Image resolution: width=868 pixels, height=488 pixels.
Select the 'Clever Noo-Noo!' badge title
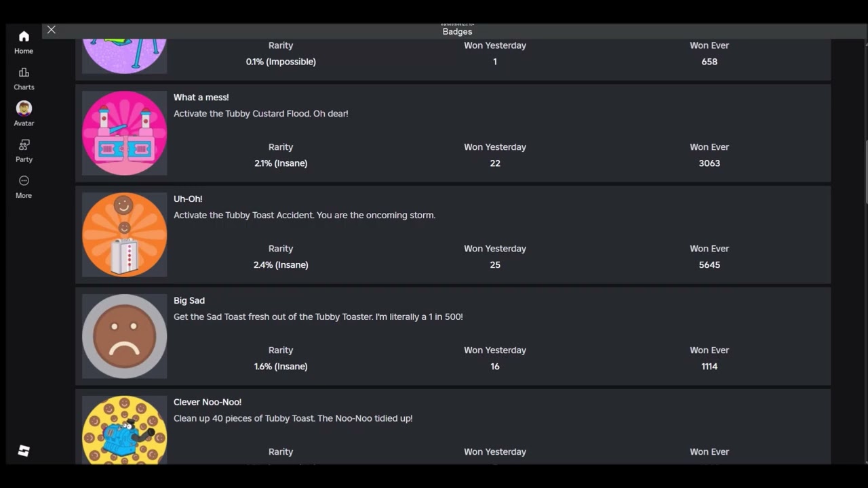click(208, 403)
